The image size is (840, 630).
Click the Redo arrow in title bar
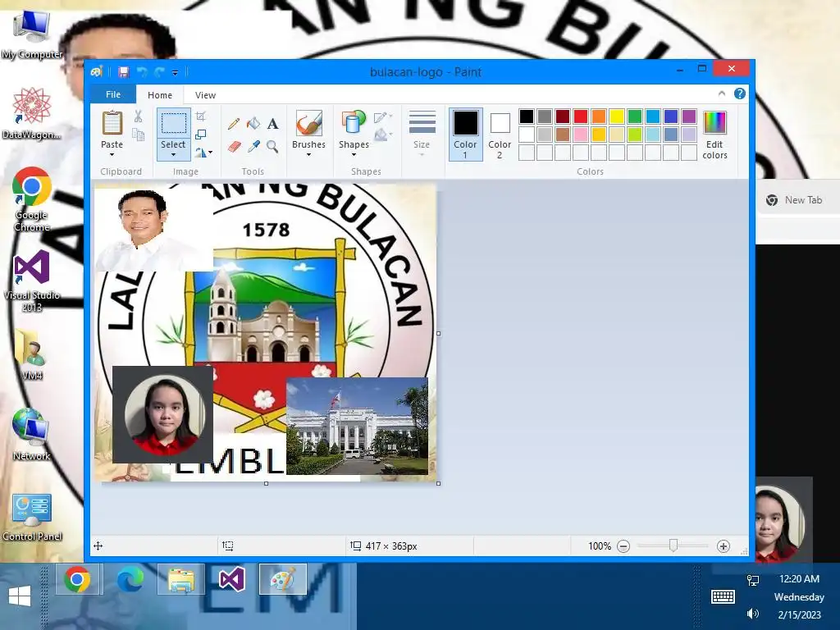(x=159, y=72)
